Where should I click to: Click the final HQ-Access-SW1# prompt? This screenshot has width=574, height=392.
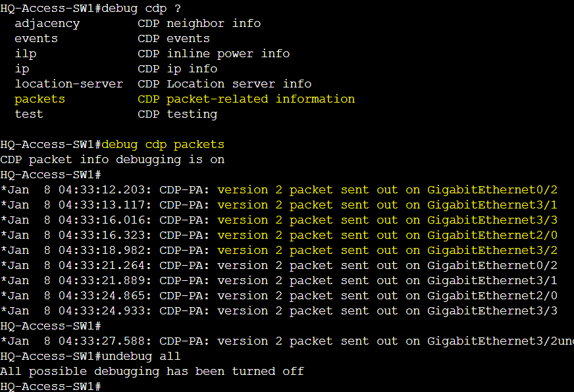[51, 386]
